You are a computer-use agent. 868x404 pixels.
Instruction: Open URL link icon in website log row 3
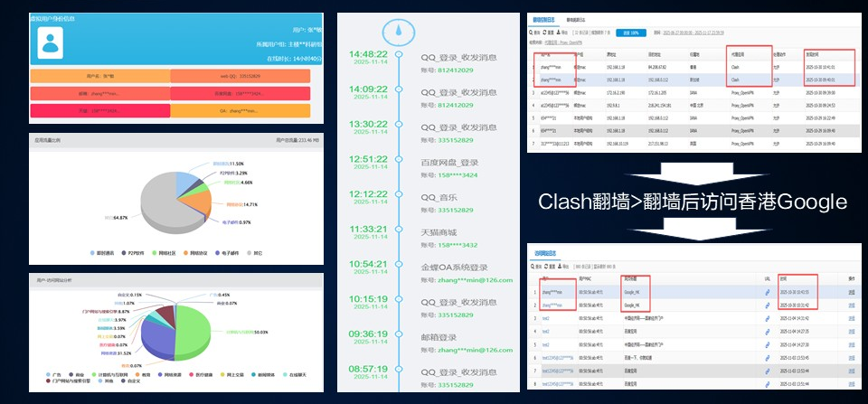click(768, 318)
